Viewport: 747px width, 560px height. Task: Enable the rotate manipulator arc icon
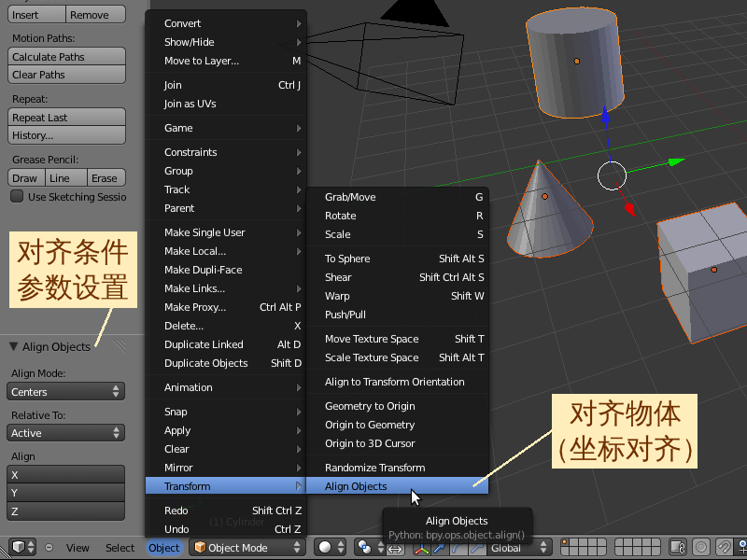pyautogui.click(x=458, y=547)
